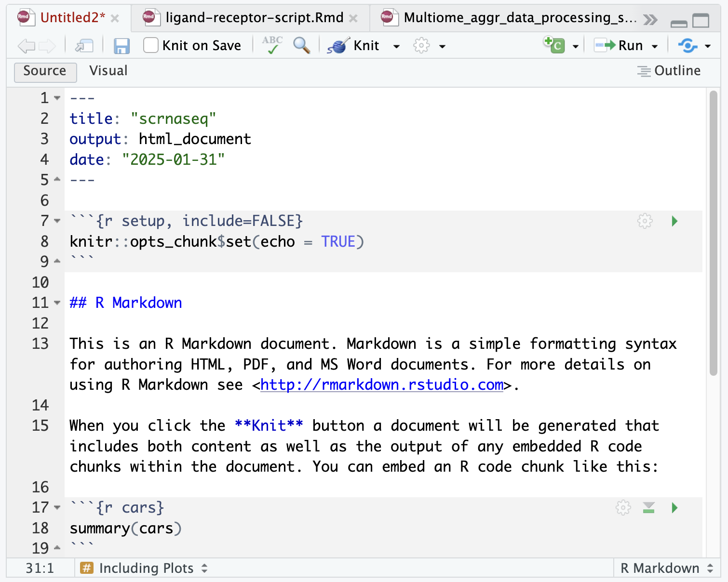Viewport: 728px width, 582px height.
Task: Open publish dropdown arrow
Action: click(x=708, y=47)
